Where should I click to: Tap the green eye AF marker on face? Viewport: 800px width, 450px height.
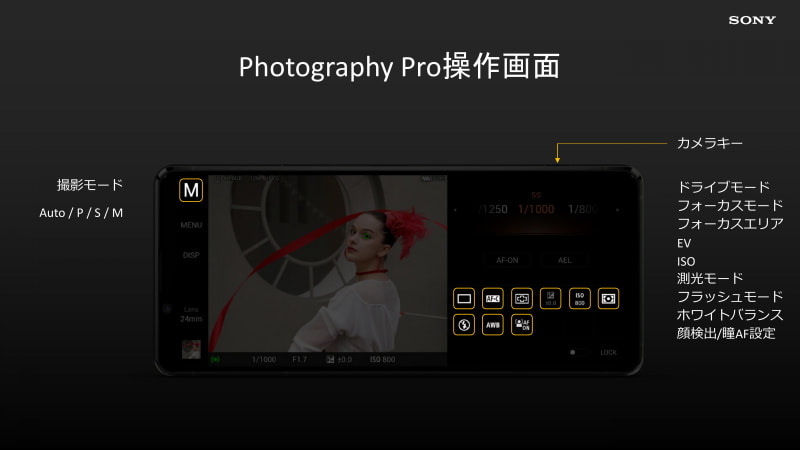pyautogui.click(x=366, y=235)
